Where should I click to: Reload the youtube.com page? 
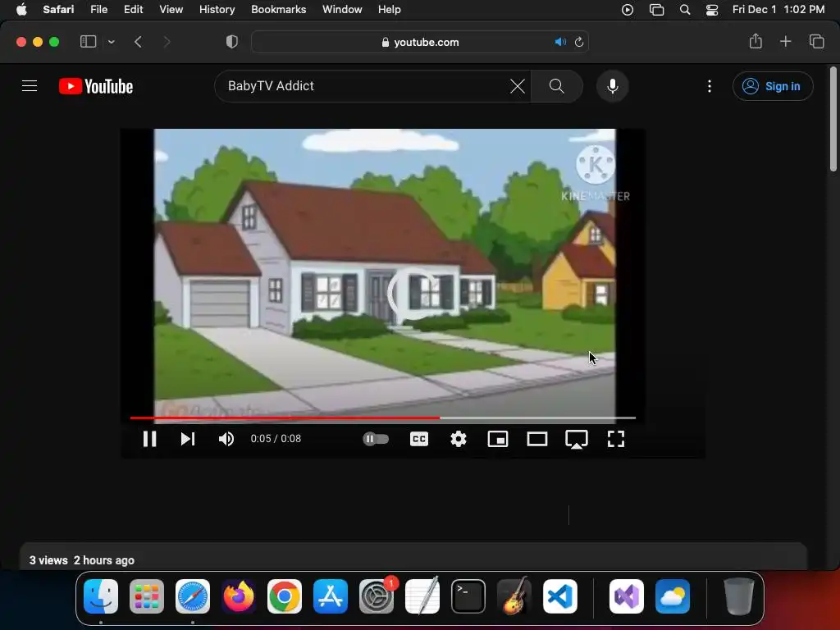(579, 42)
